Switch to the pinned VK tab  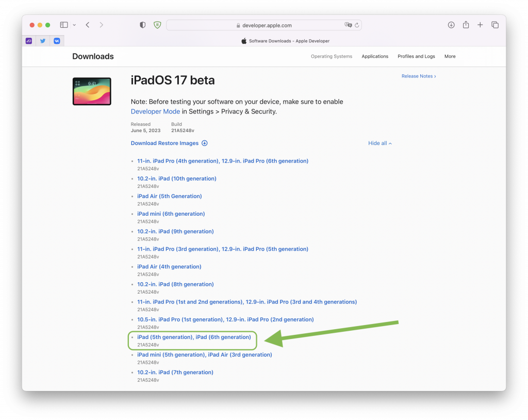coord(57,41)
